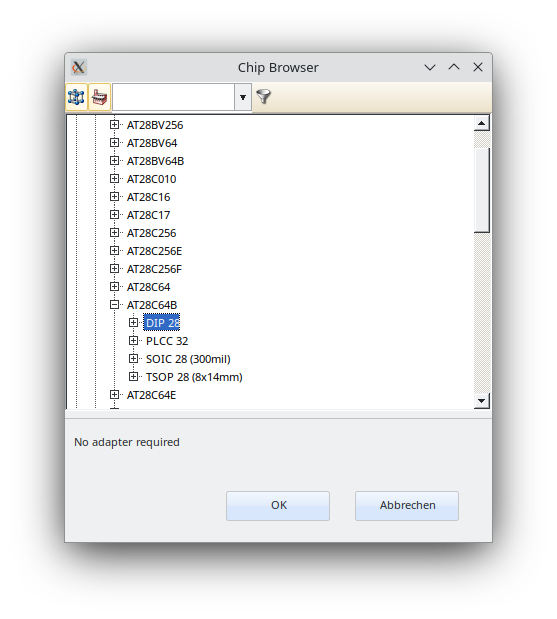Click the funnel filter icon
Viewport: 557px width, 619px height.
[x=264, y=97]
